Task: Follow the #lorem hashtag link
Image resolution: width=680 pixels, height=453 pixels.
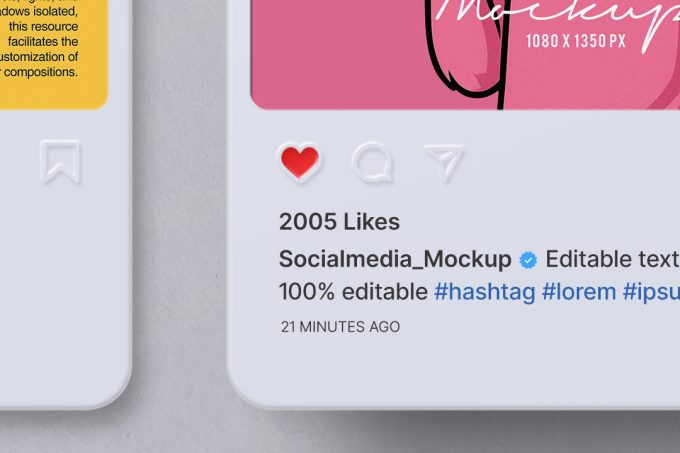Action: pyautogui.click(x=579, y=291)
